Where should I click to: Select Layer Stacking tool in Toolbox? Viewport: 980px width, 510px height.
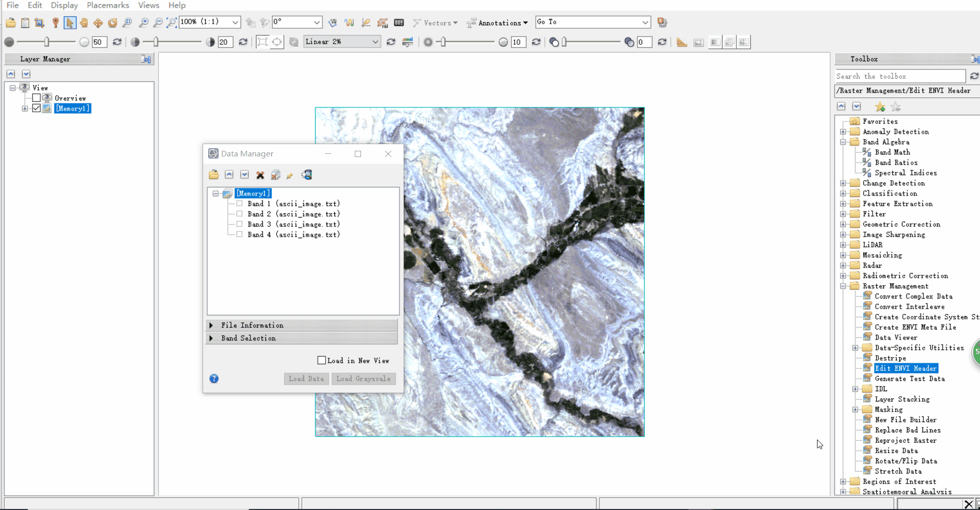[902, 399]
